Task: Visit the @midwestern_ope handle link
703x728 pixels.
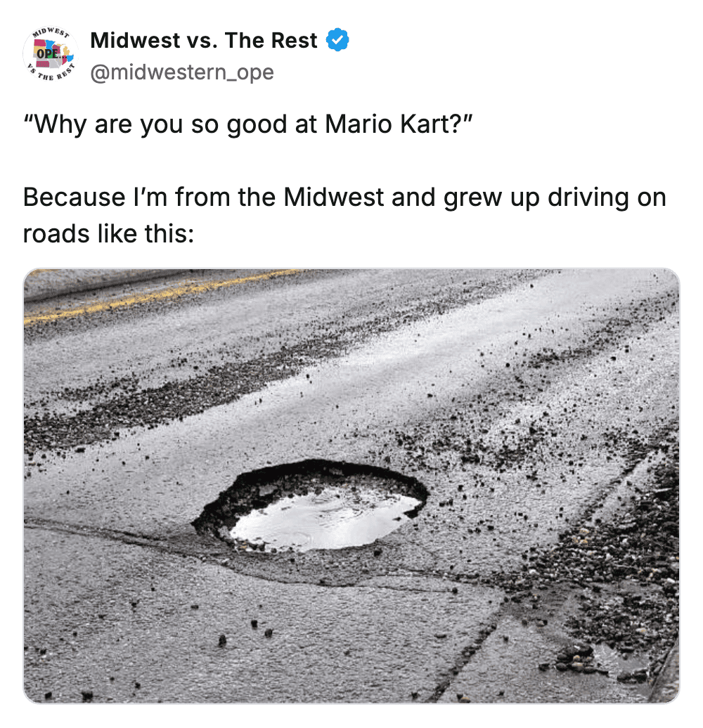Action: pyautogui.click(x=182, y=72)
